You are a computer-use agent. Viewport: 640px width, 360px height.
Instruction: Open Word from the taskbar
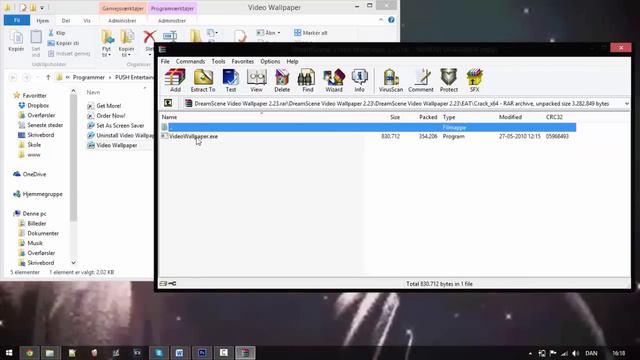click(x=179, y=353)
